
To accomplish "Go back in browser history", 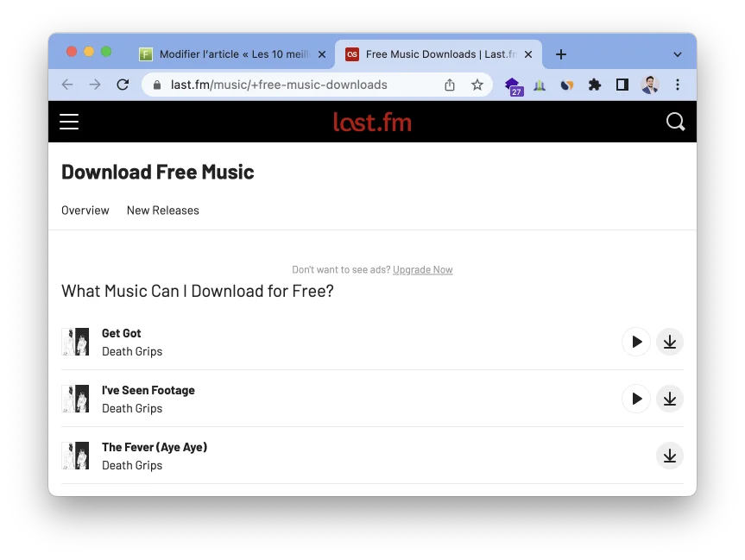I will 67,85.
